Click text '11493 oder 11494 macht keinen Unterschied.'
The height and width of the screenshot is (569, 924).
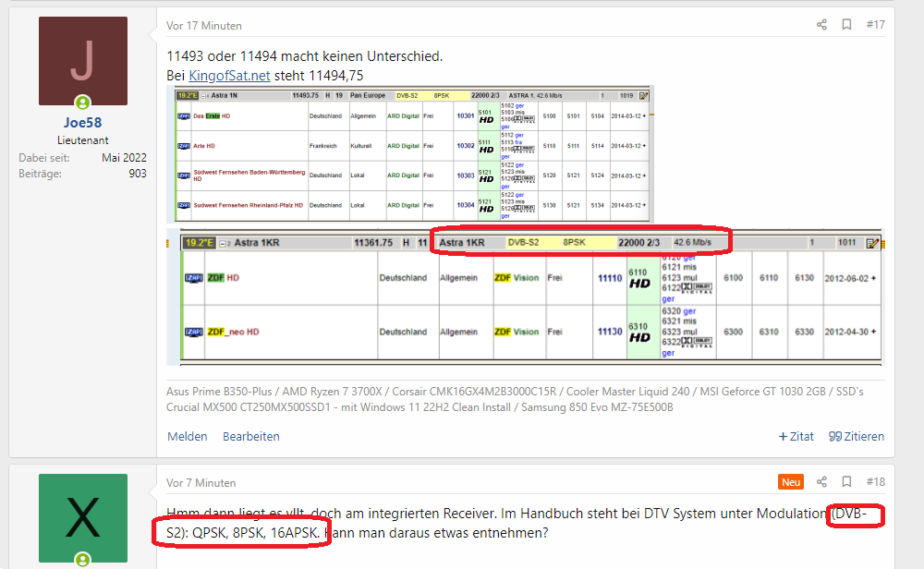point(305,56)
